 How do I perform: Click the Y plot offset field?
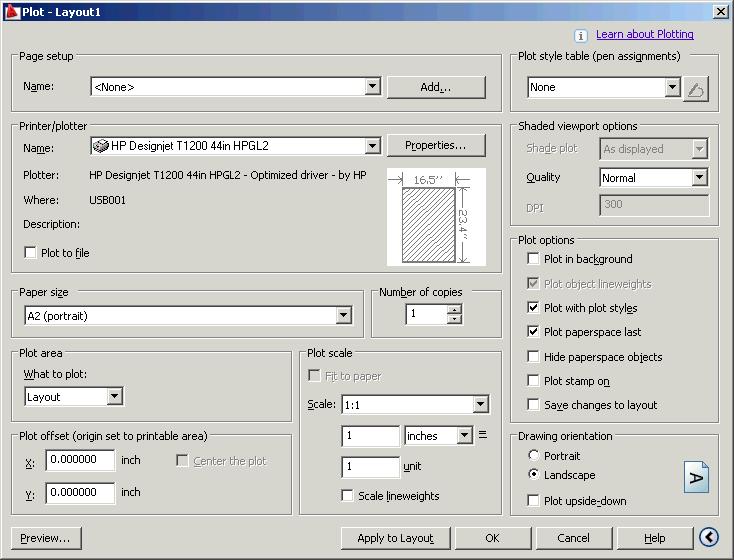coord(80,493)
